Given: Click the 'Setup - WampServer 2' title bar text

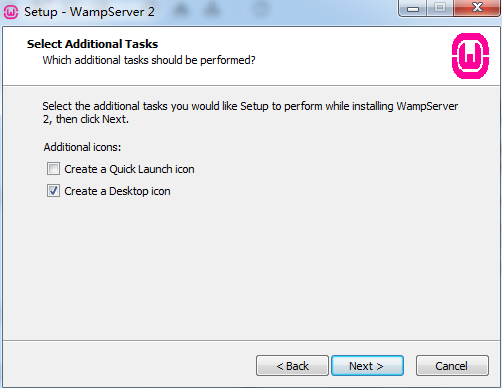Looking at the screenshot, I should click(x=89, y=12).
